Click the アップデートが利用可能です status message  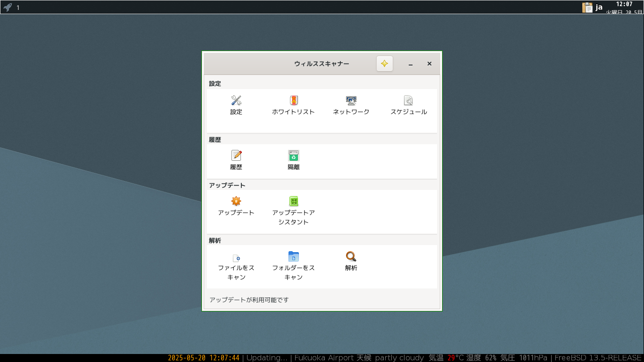tap(249, 300)
